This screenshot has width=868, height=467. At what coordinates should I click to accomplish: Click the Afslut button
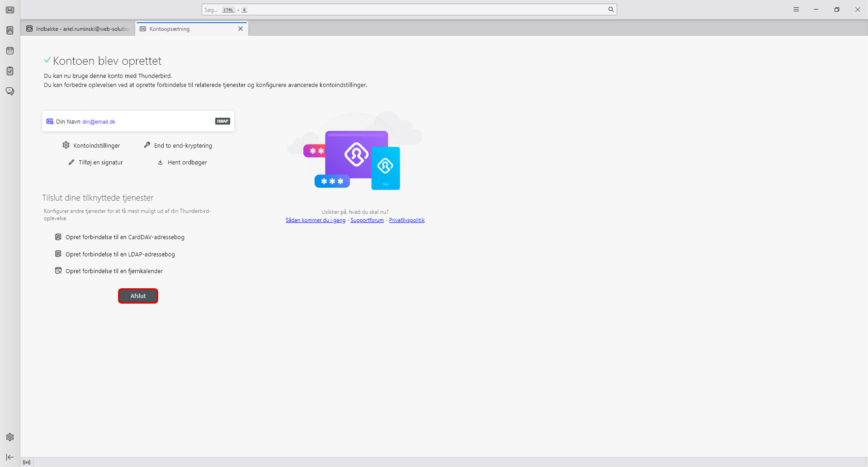138,296
